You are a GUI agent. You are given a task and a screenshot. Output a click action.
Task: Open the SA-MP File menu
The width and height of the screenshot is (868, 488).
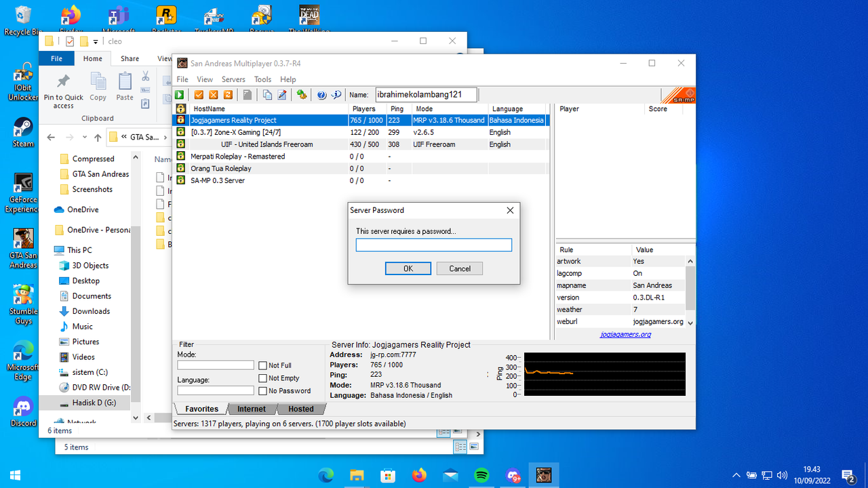pos(182,79)
